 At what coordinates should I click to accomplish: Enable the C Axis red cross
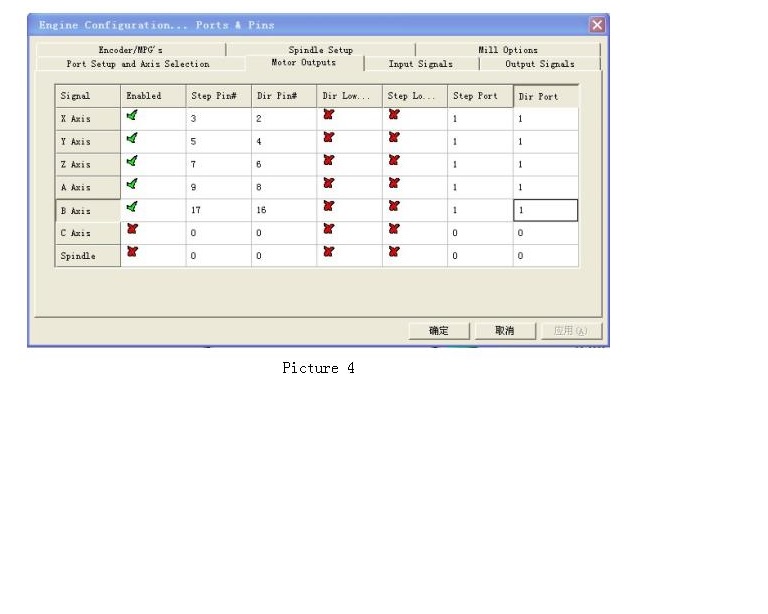(132, 229)
